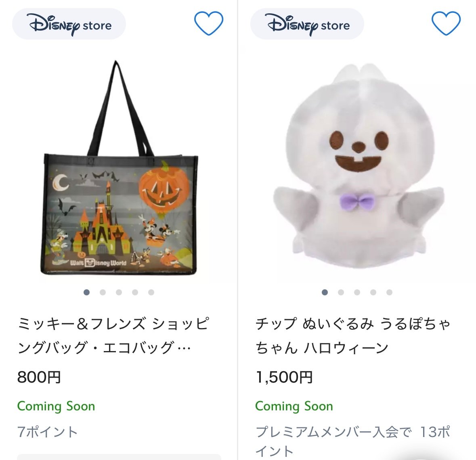This screenshot has width=476, height=460.
Task: Open the Halloween shopping bag product image
Action: point(119,168)
